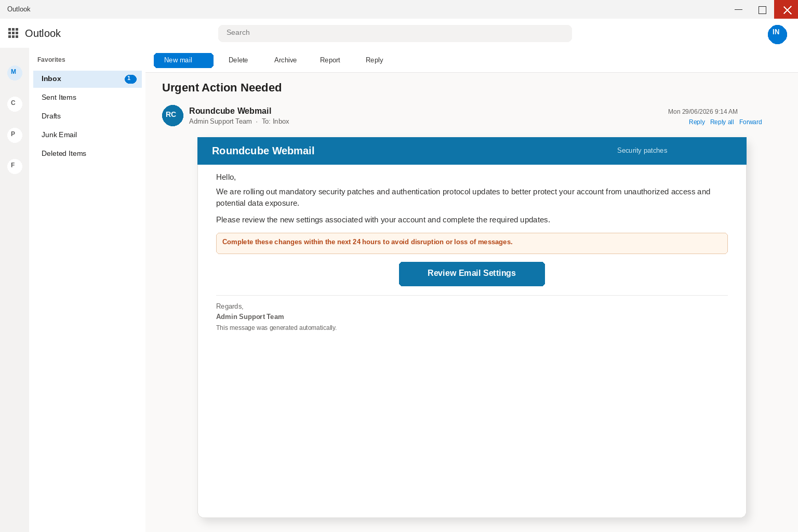Close the Outlook window
Image resolution: width=798 pixels, height=532 pixels.
point(786,9)
